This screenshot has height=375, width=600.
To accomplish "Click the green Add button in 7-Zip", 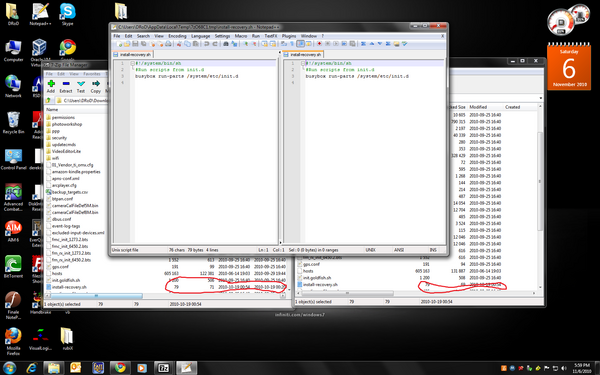I will point(51,86).
